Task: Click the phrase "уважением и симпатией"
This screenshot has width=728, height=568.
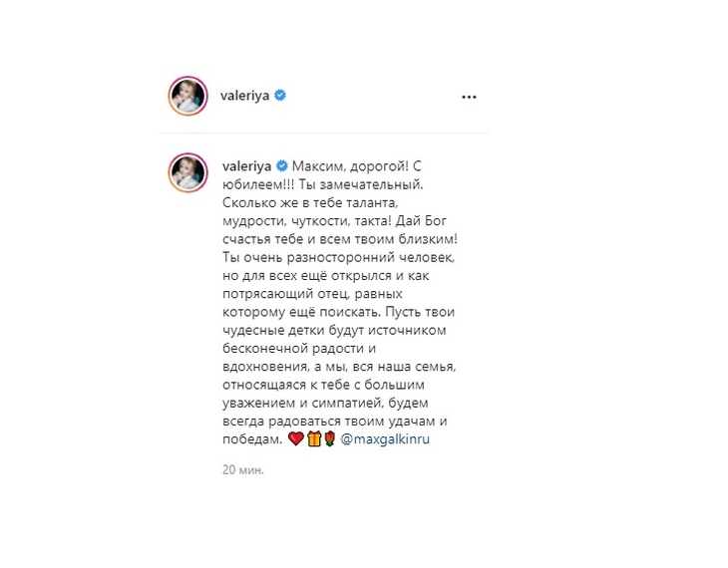Action: (302, 403)
